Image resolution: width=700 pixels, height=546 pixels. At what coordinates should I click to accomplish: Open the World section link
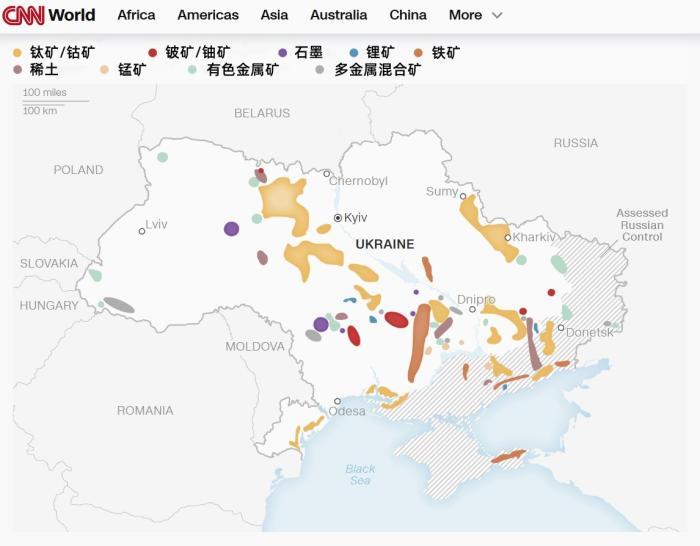pyautogui.click(x=72, y=15)
